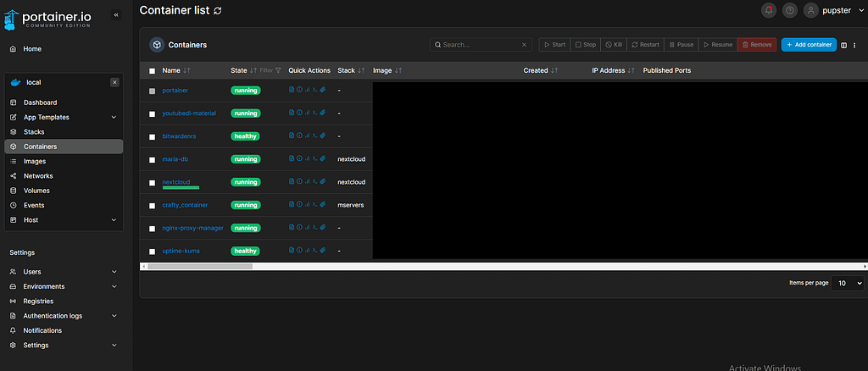Click the State column Filter funnel icon
This screenshot has height=371, width=868.
coord(277,70)
